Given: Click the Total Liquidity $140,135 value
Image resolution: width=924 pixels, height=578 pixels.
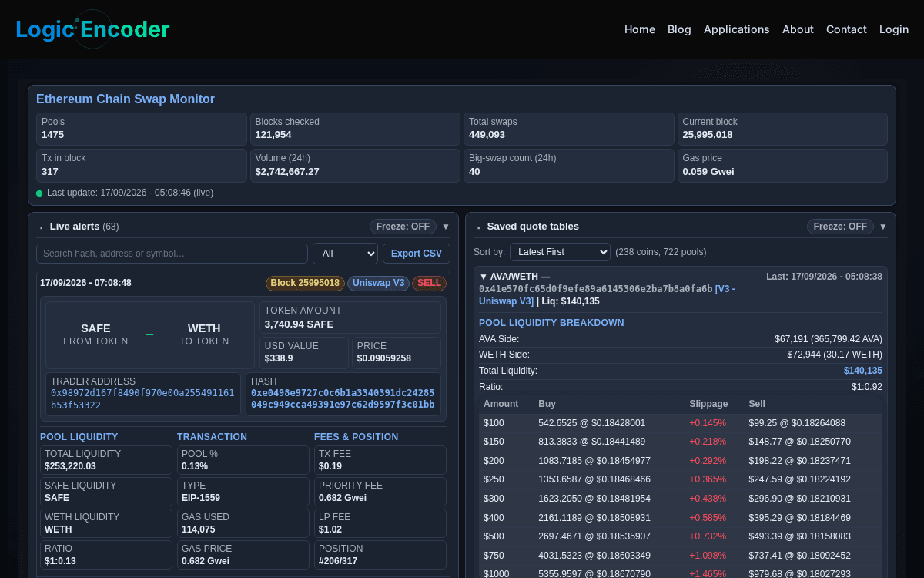Looking at the screenshot, I should coord(863,371).
